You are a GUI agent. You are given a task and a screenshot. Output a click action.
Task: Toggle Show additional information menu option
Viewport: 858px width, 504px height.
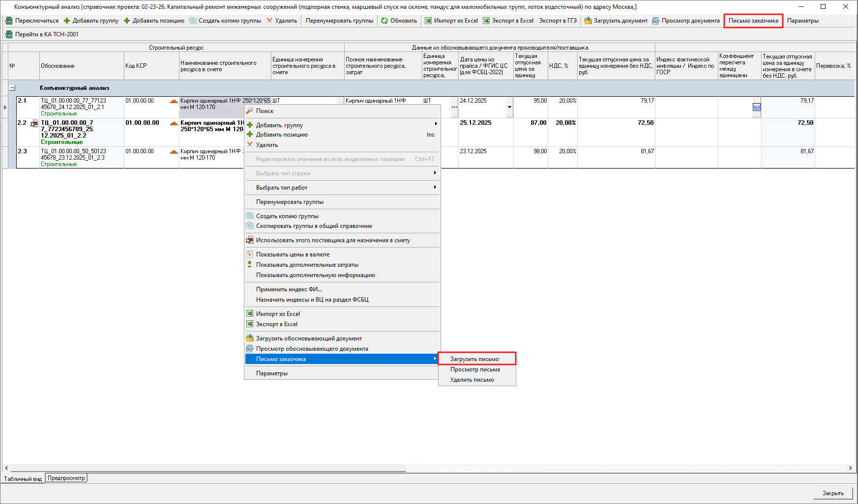pyautogui.click(x=315, y=275)
